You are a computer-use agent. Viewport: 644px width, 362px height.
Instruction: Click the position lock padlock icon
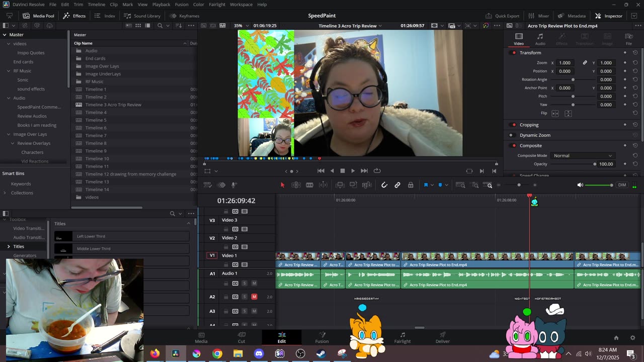point(411,185)
